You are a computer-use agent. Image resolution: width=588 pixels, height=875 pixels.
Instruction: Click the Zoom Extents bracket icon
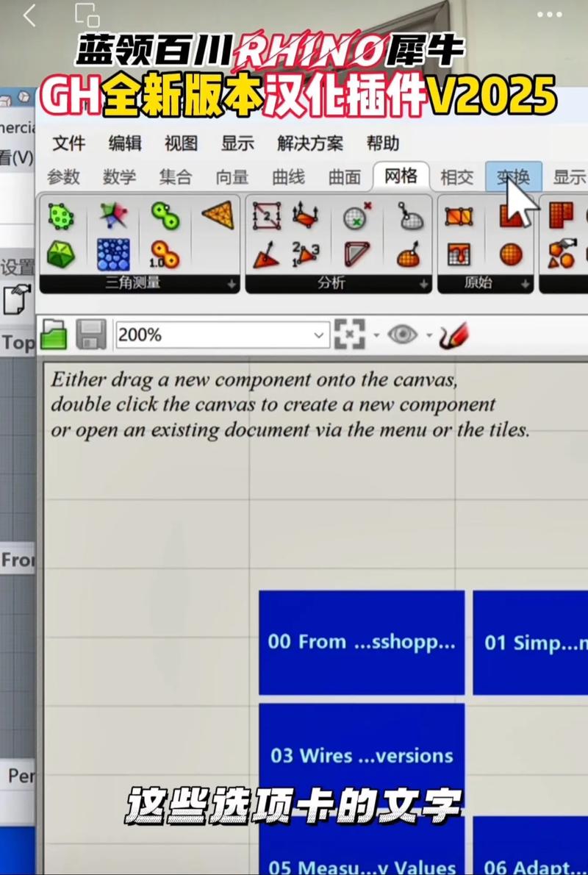[x=349, y=335]
